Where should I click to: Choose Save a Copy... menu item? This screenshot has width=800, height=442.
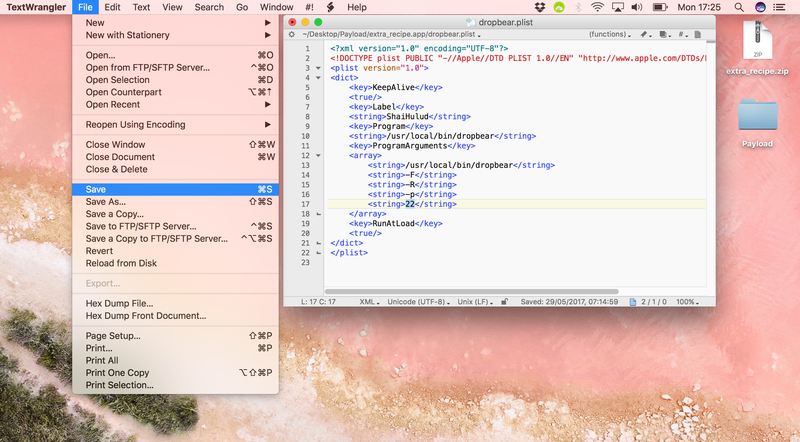176,214
